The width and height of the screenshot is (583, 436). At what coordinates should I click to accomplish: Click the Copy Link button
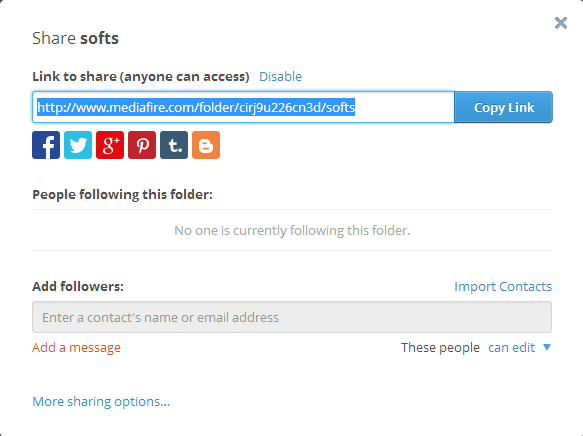pyautogui.click(x=503, y=107)
